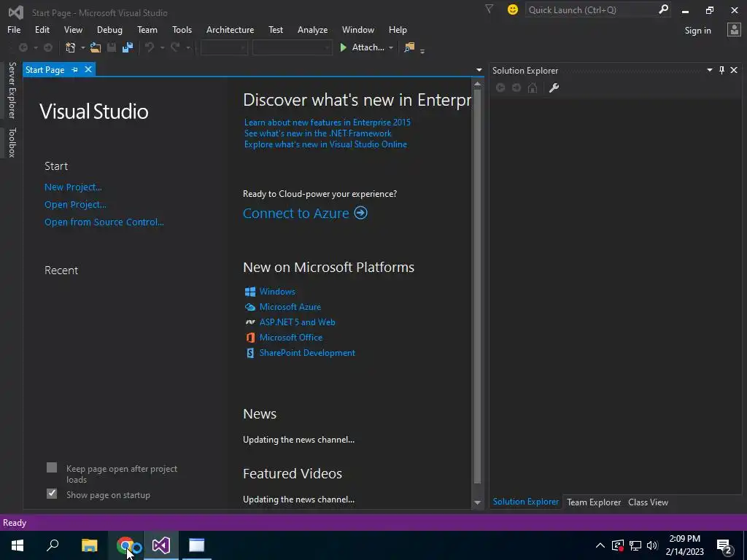Open File Explorer from the taskbar
747x560 pixels.
tap(89, 545)
